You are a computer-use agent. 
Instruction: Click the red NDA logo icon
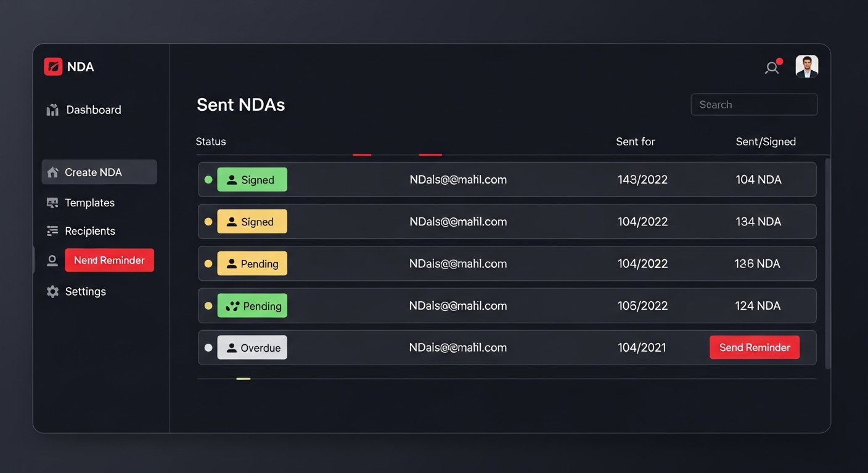click(x=53, y=66)
